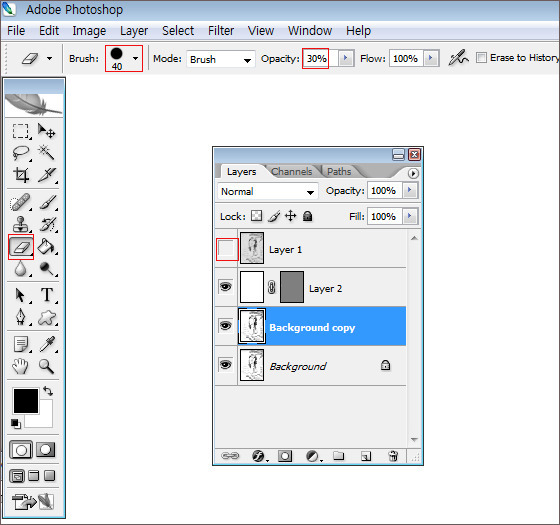Lock transparent pixels
The image size is (560, 525).
point(256,216)
